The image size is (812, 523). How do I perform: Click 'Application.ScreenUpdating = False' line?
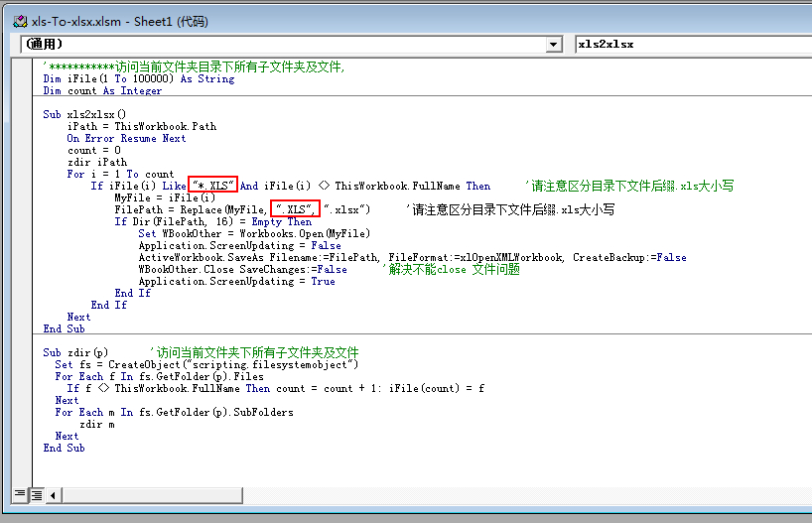pyautogui.click(x=240, y=245)
